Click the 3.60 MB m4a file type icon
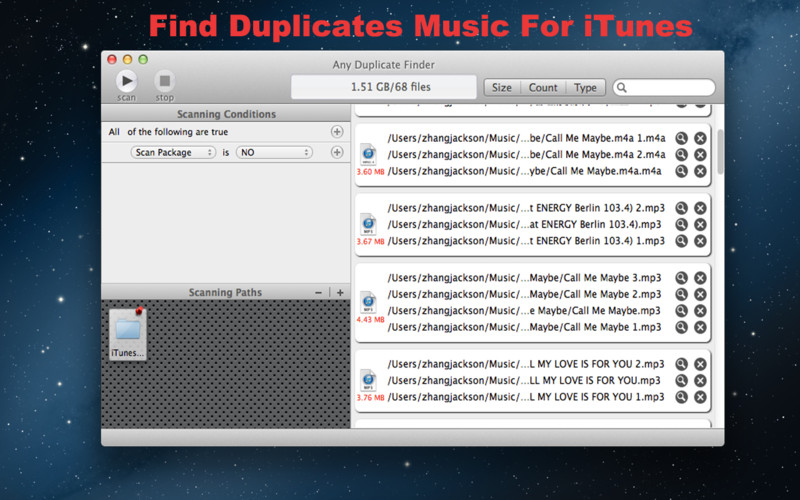Image resolution: width=800 pixels, height=500 pixels. 368,155
